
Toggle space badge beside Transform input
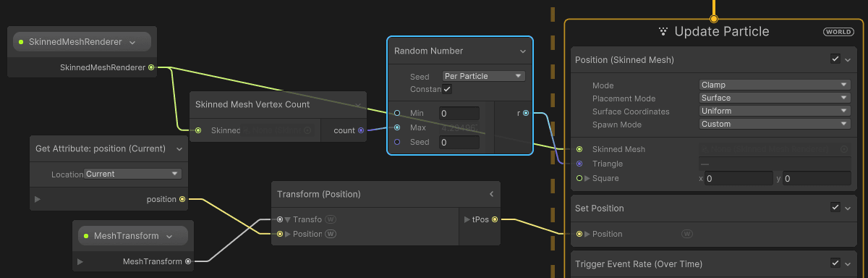(x=331, y=219)
